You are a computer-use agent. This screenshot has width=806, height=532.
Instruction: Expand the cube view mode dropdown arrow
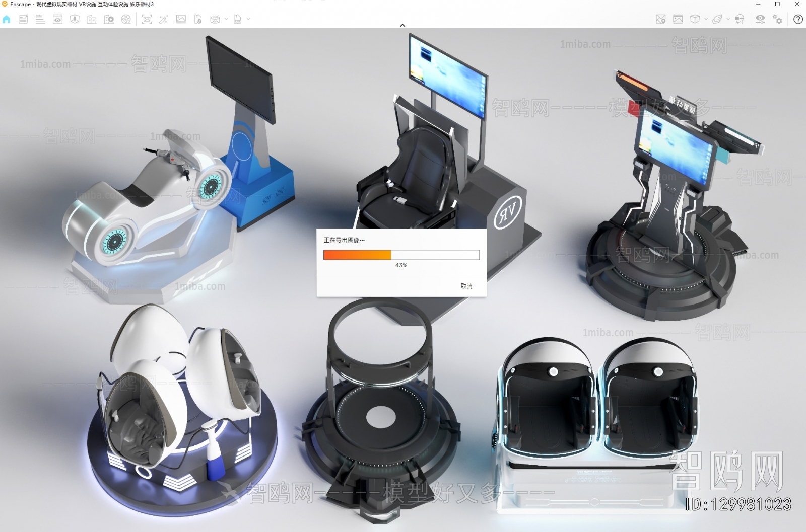pos(706,19)
